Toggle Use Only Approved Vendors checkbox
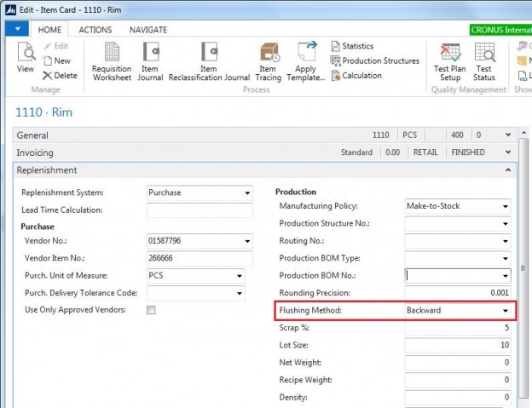 click(151, 310)
